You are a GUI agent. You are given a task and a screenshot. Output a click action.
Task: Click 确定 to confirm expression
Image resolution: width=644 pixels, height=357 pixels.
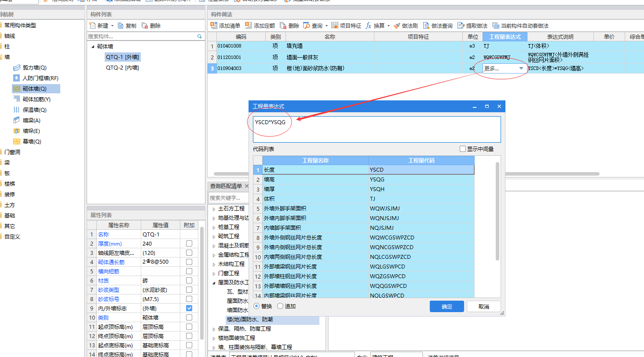tap(447, 306)
